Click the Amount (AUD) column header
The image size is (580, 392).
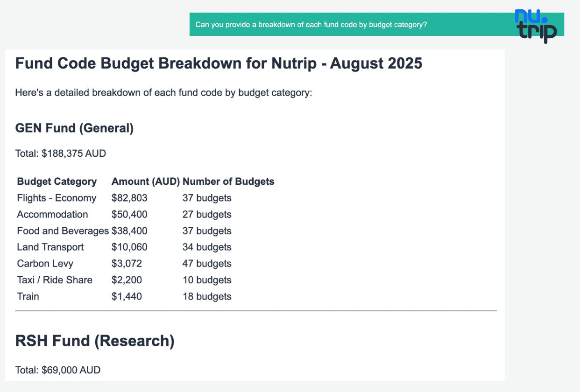click(146, 182)
